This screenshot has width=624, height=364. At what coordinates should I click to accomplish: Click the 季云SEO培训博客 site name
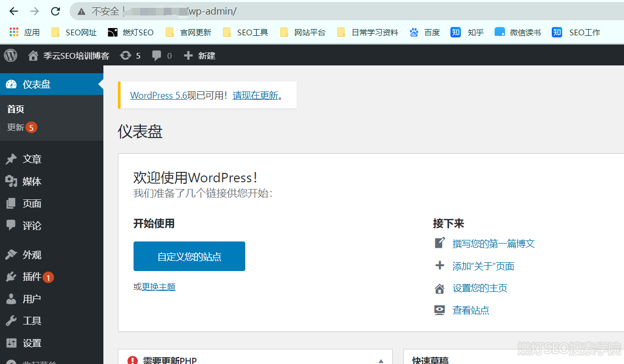pyautogui.click(x=76, y=56)
